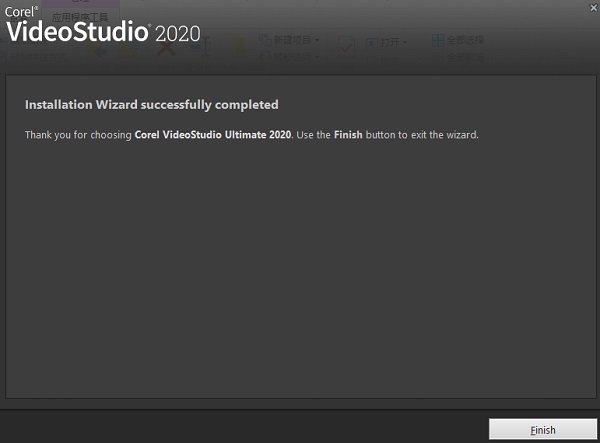Click the Corel VideoStudio 2020 logo
The height and width of the screenshot is (443, 600).
[103, 24]
